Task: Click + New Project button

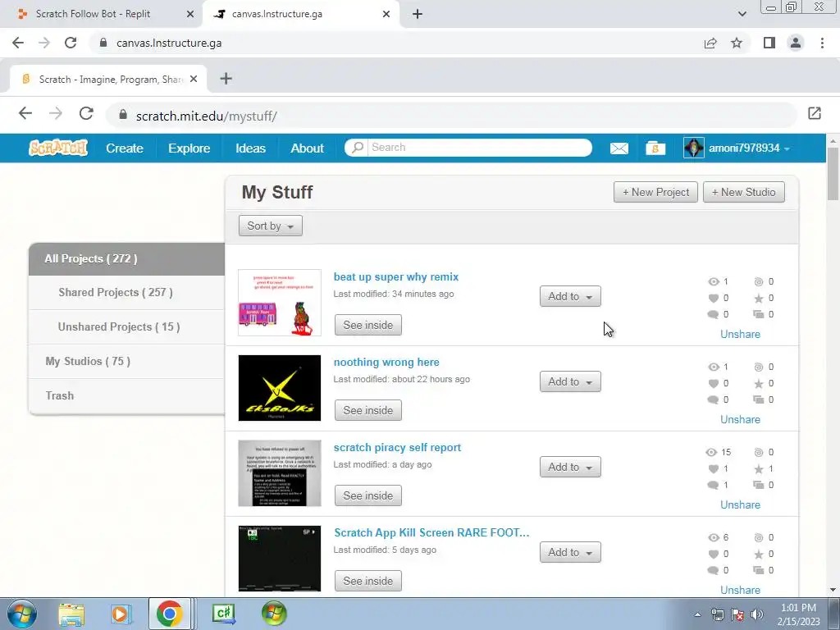Action: [655, 192]
